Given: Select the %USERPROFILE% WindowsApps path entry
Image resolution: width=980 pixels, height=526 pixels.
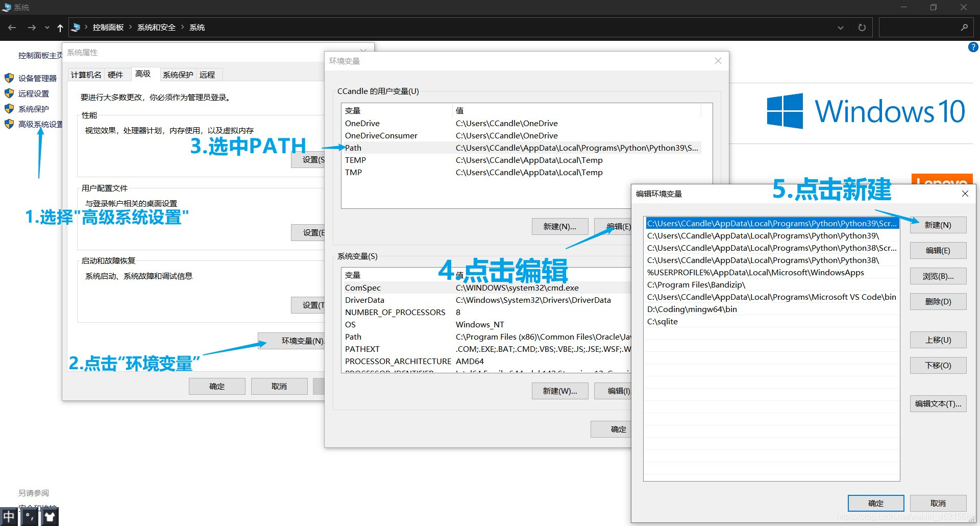Looking at the screenshot, I should 772,272.
